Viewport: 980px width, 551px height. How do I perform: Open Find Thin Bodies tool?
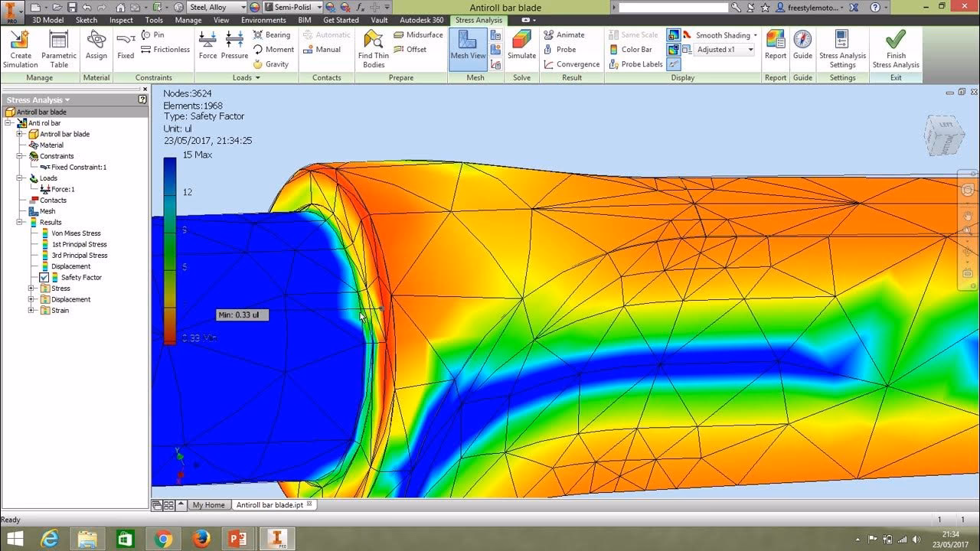coord(374,50)
